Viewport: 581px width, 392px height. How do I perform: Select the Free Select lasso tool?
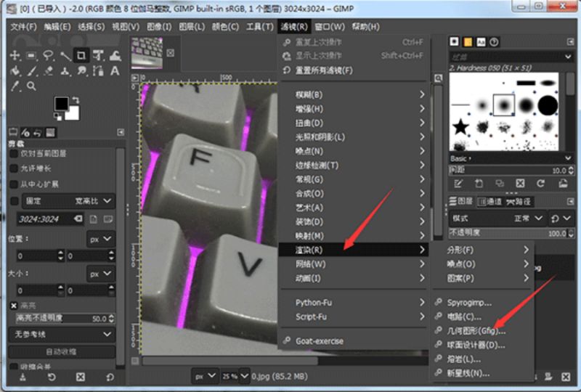(48, 56)
